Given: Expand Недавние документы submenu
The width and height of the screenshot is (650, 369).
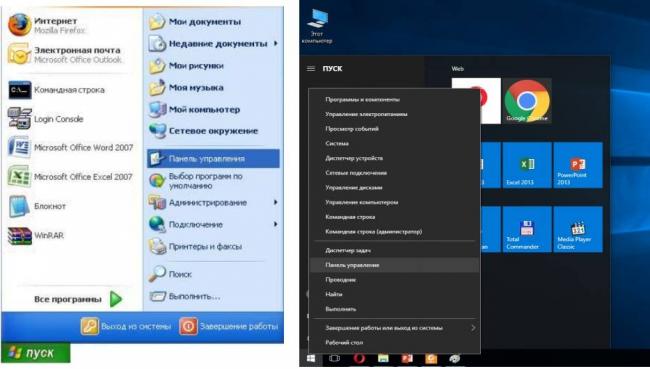Looking at the screenshot, I should pyautogui.click(x=213, y=44).
